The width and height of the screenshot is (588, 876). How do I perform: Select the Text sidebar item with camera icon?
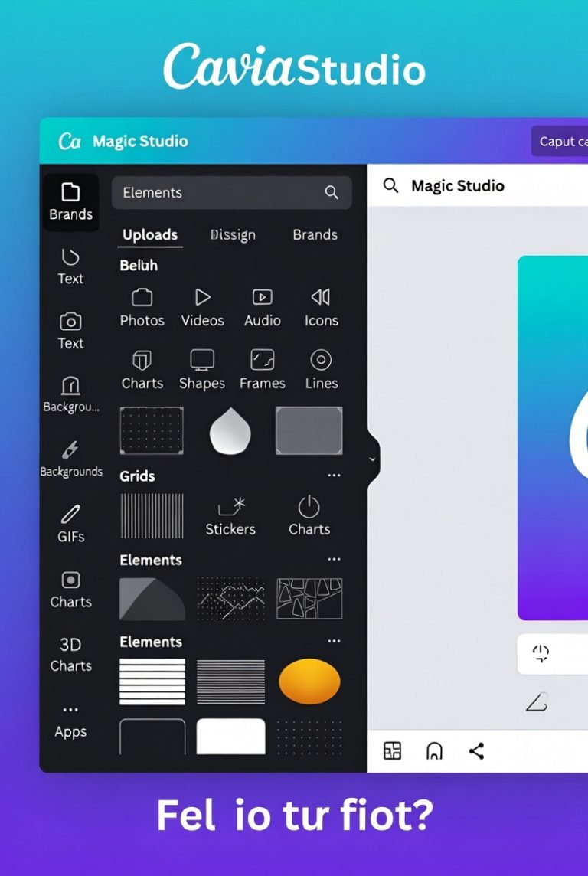pos(70,332)
